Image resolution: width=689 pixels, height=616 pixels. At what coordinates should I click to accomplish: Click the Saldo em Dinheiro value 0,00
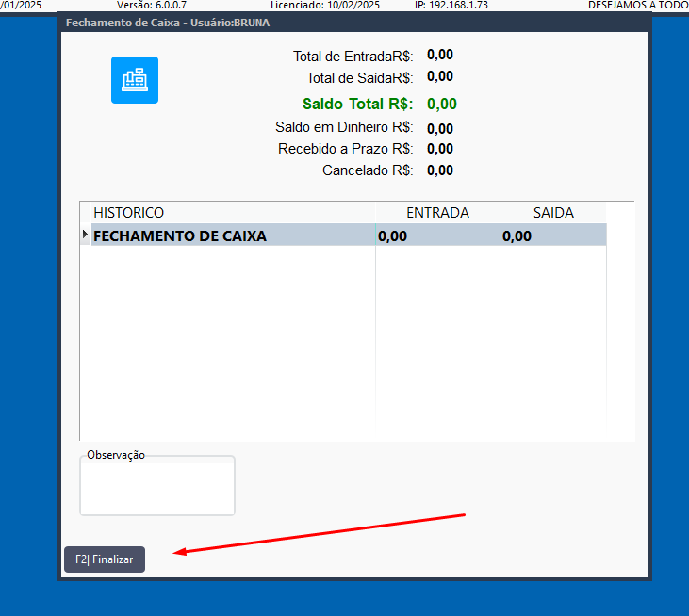(440, 129)
